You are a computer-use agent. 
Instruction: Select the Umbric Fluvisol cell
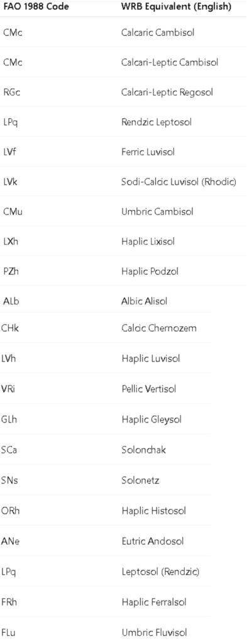click(x=154, y=632)
